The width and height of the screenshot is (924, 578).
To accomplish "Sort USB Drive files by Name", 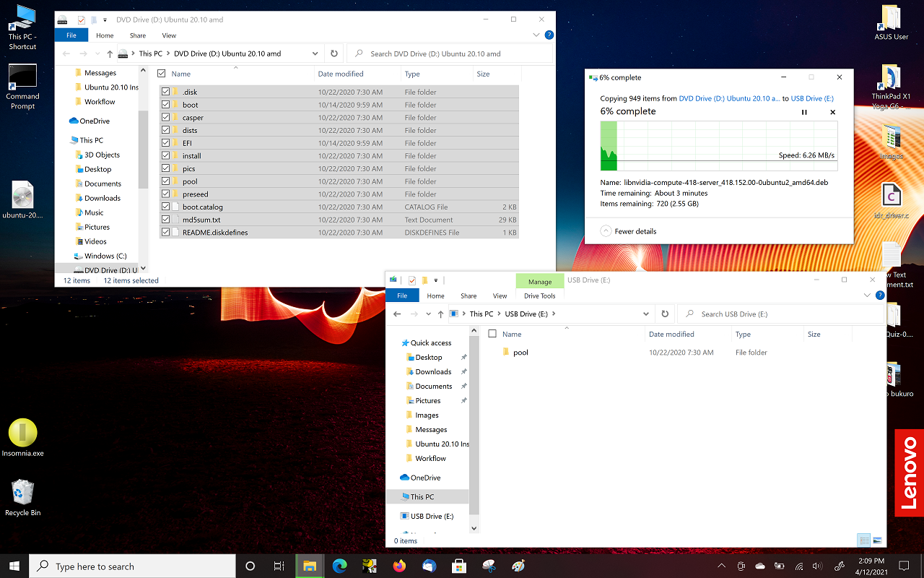I will 512,334.
